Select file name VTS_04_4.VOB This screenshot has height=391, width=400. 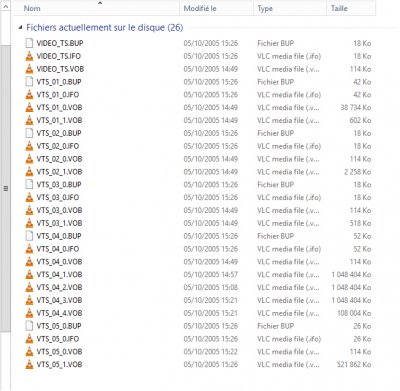[59, 313]
